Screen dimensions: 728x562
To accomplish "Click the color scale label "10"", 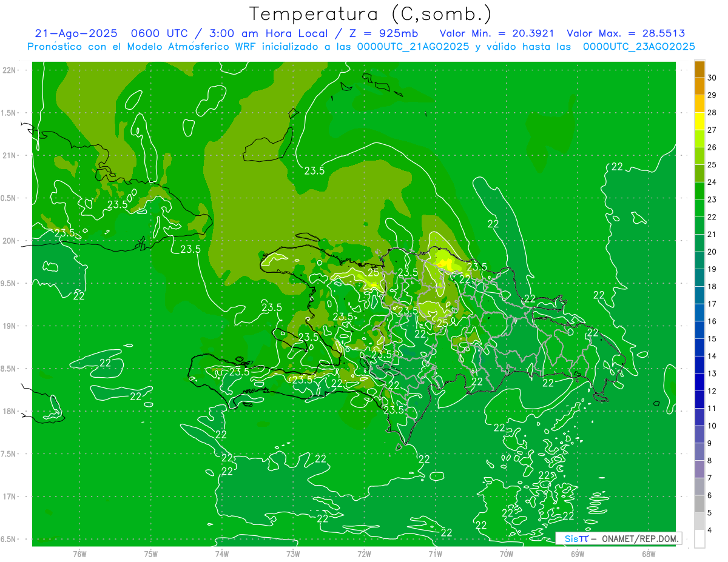I will [x=712, y=426].
